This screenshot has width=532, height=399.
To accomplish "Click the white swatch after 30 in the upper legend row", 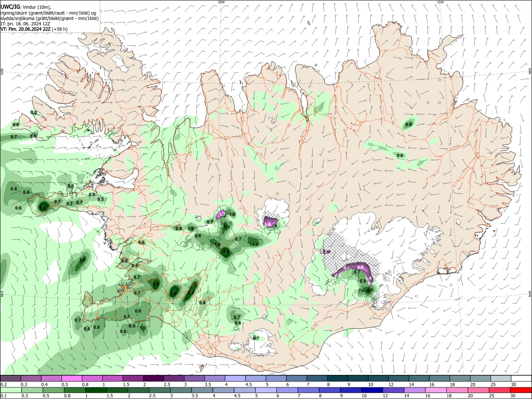I will point(521,379).
